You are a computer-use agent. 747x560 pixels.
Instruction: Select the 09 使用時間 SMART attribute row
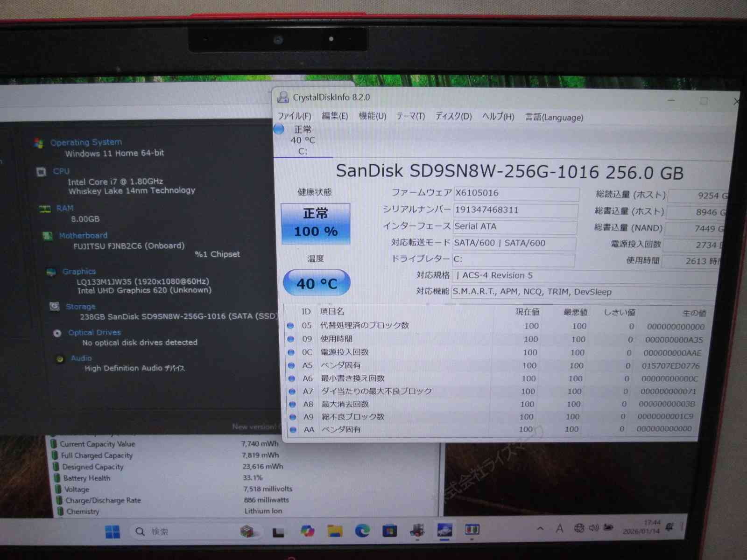[336, 339]
